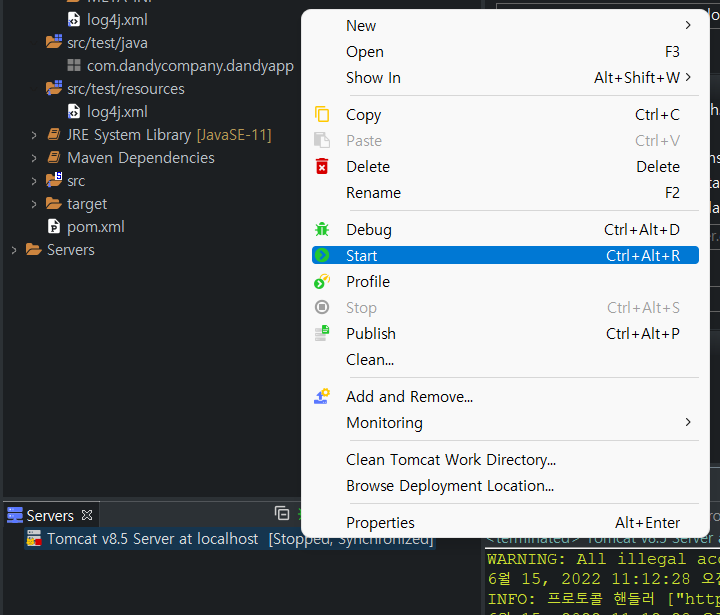Click the src/test/resources folder icon
The image size is (720, 615).
point(54,88)
